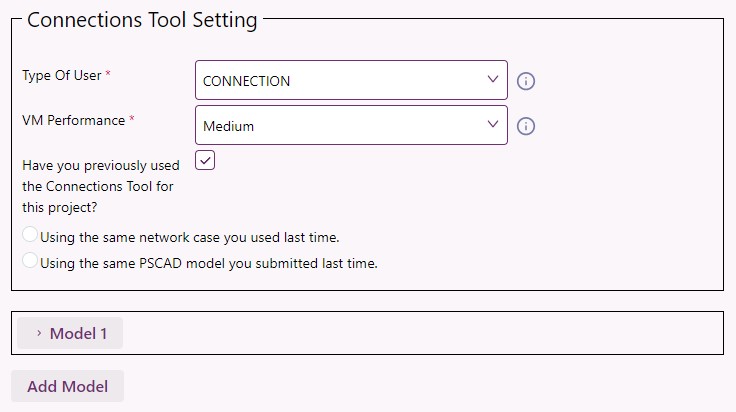Expand the Model 1 section

pos(70,333)
